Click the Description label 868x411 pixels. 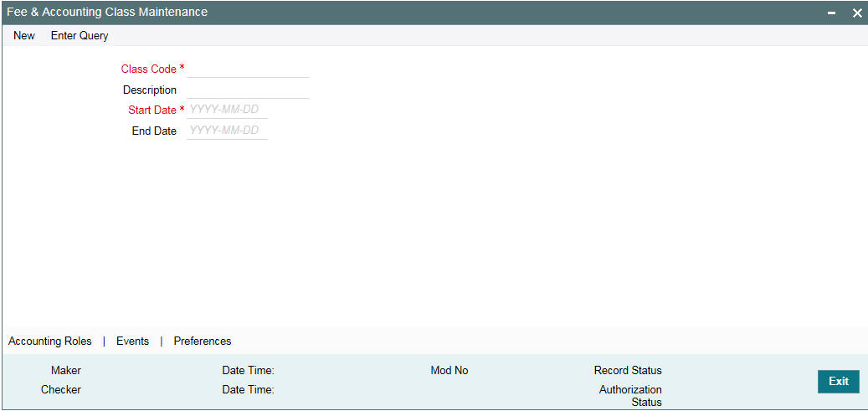pyautogui.click(x=150, y=90)
